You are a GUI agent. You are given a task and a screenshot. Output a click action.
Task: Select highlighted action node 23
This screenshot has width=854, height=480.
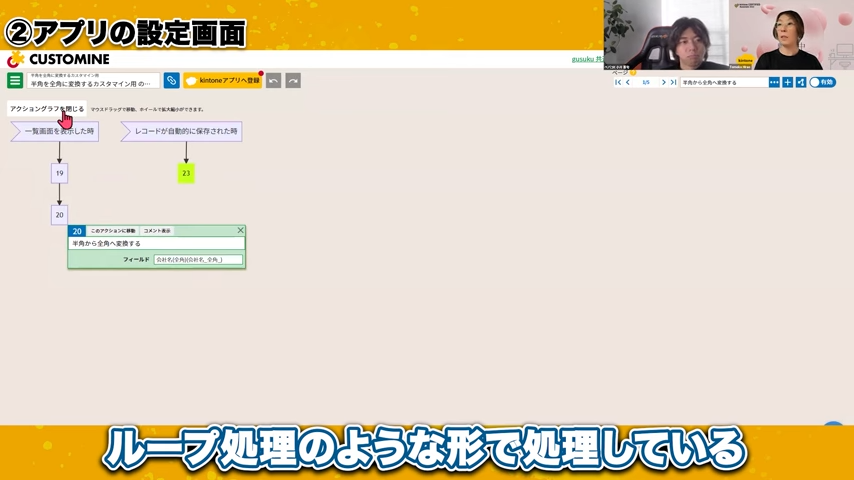(x=186, y=173)
